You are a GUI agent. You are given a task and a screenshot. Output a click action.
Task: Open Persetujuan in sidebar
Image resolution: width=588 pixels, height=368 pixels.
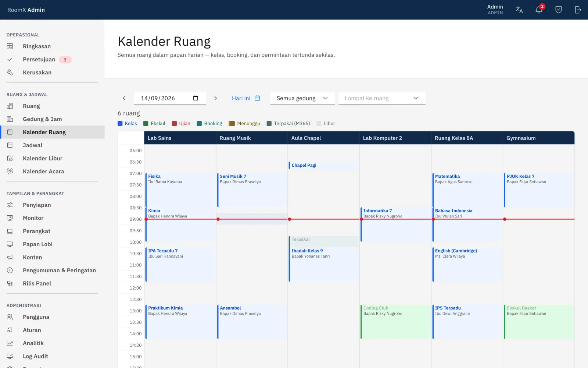click(52, 60)
